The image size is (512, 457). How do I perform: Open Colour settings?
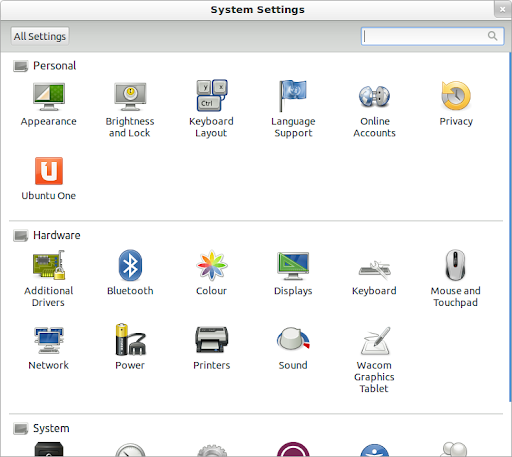(211, 273)
